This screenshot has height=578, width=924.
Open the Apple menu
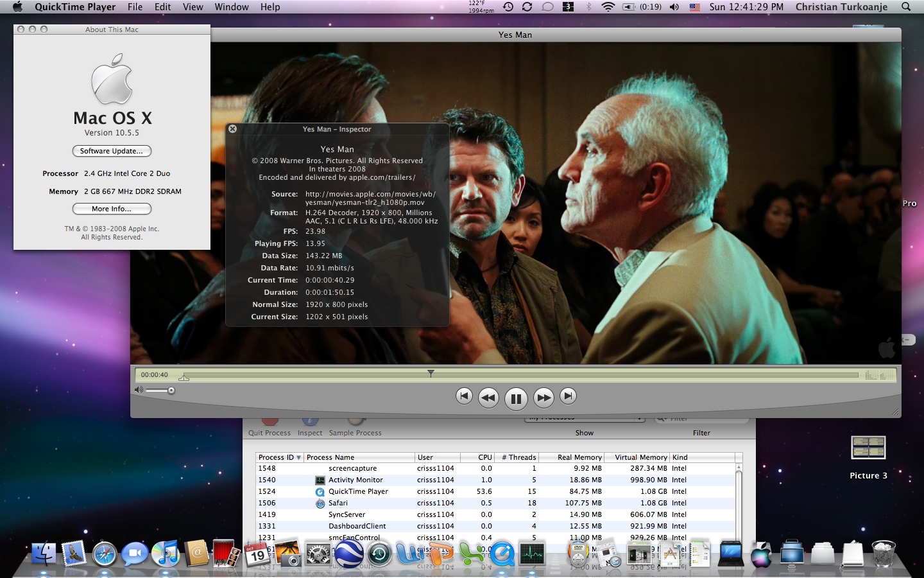pos(17,7)
